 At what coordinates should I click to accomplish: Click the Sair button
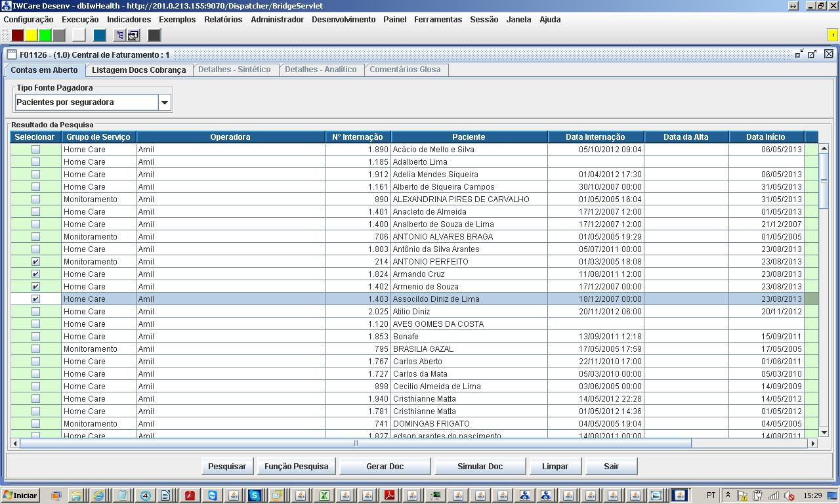(611, 467)
